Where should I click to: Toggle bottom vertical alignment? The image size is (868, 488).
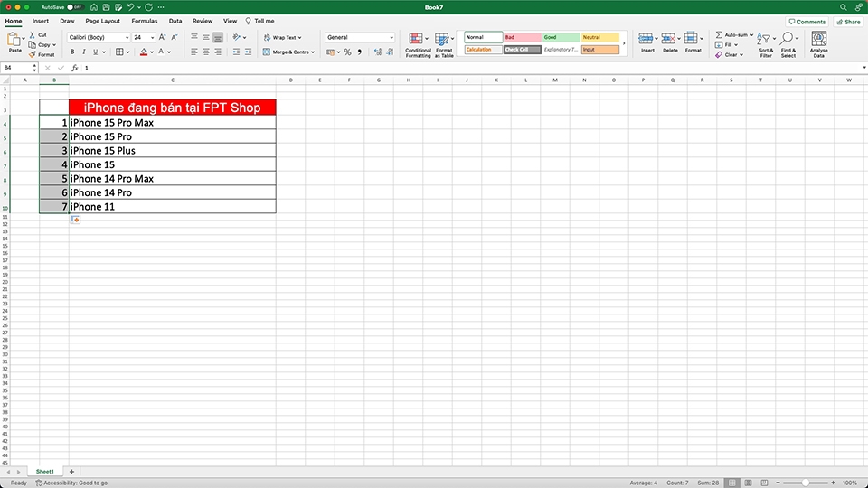tap(218, 37)
